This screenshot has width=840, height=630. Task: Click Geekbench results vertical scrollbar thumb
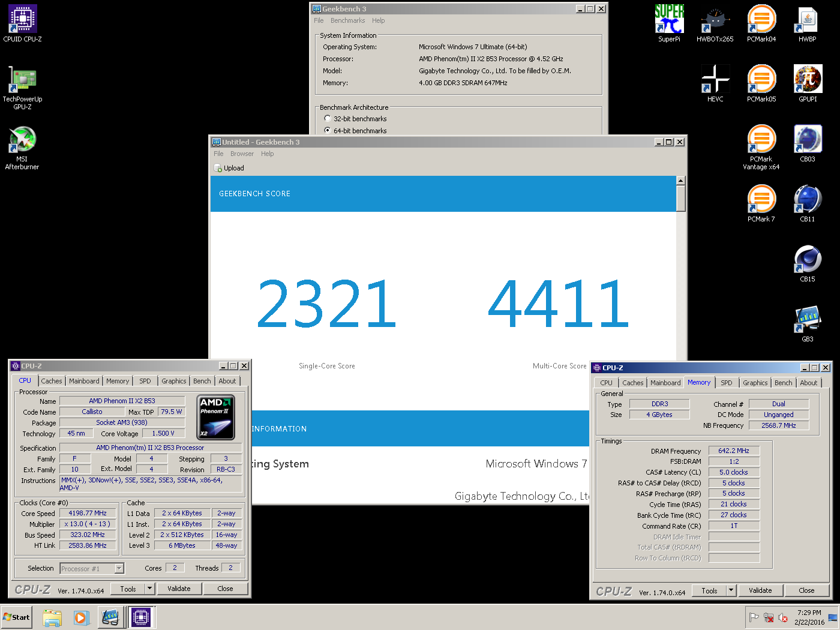point(680,198)
